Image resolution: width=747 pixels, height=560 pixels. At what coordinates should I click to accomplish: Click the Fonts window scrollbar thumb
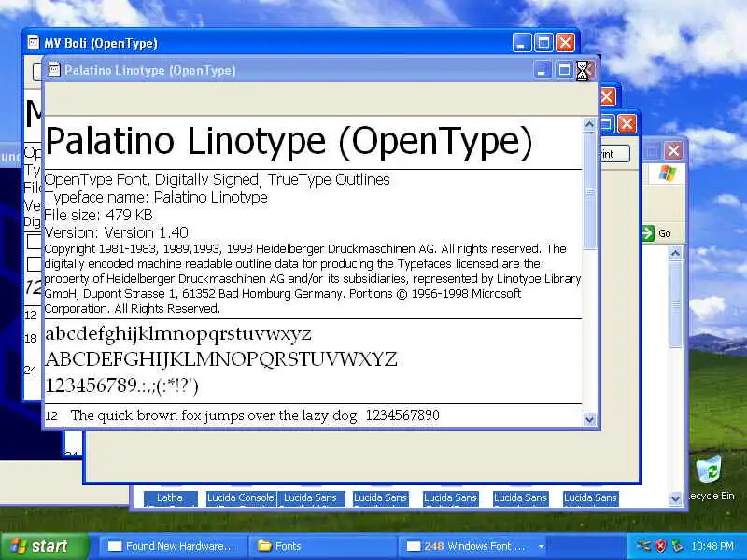(x=675, y=304)
